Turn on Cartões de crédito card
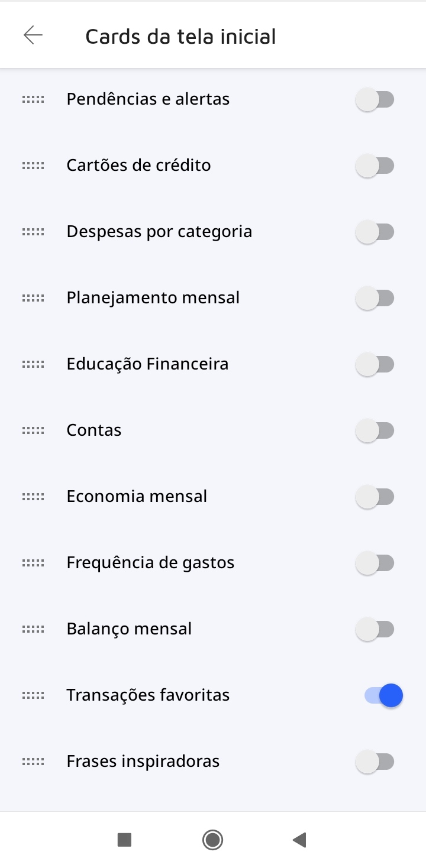 pyautogui.click(x=375, y=166)
